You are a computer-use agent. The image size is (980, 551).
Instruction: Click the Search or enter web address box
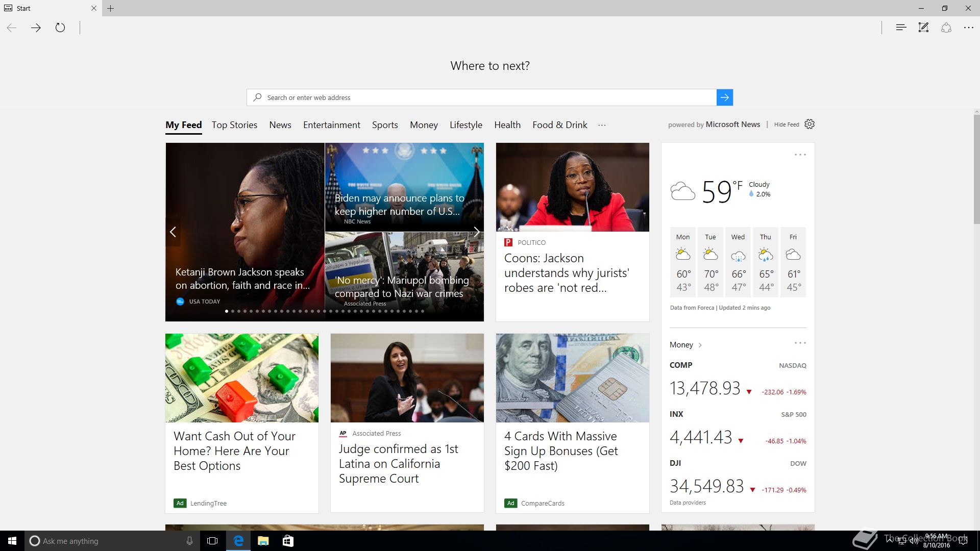point(481,97)
